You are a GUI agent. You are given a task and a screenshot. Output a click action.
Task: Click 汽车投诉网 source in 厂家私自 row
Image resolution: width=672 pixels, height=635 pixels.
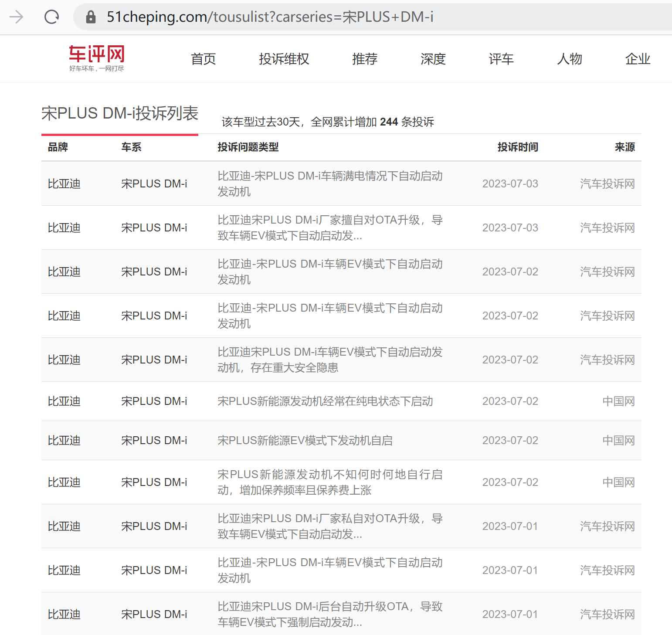607,526
